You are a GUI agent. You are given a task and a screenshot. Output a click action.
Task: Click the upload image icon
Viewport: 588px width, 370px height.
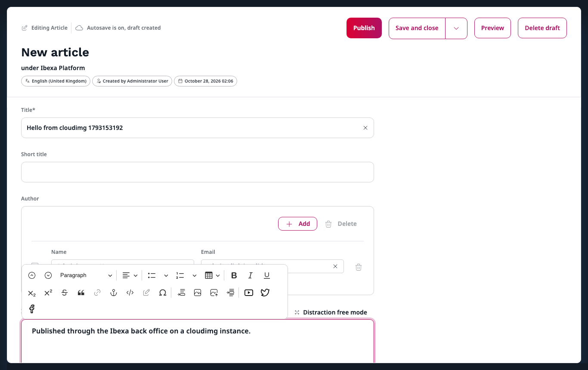pos(214,293)
